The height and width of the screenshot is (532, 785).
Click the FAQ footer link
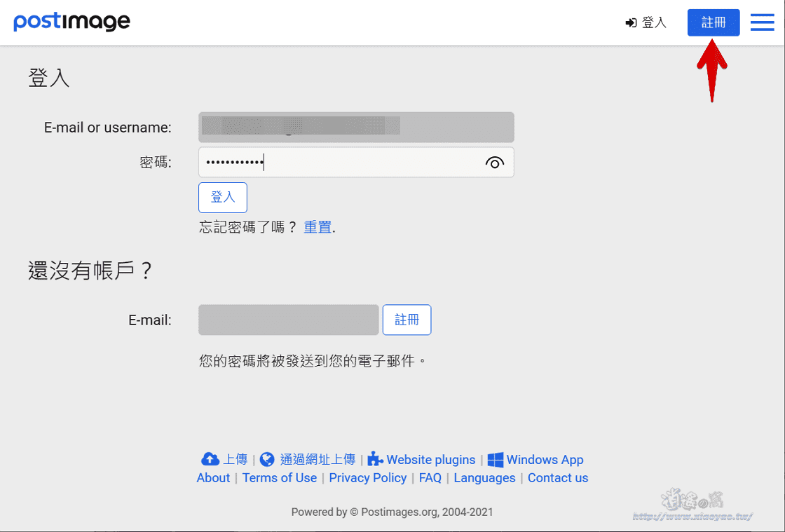(x=430, y=477)
